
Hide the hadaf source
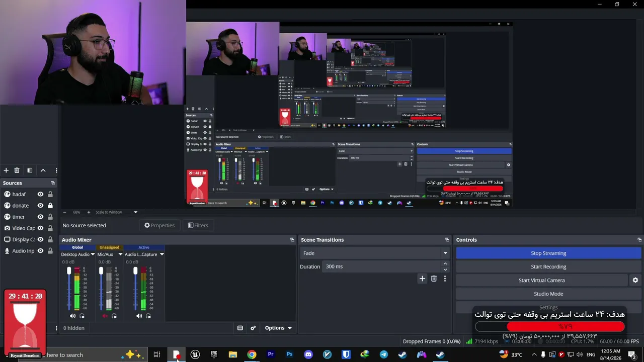(40, 194)
